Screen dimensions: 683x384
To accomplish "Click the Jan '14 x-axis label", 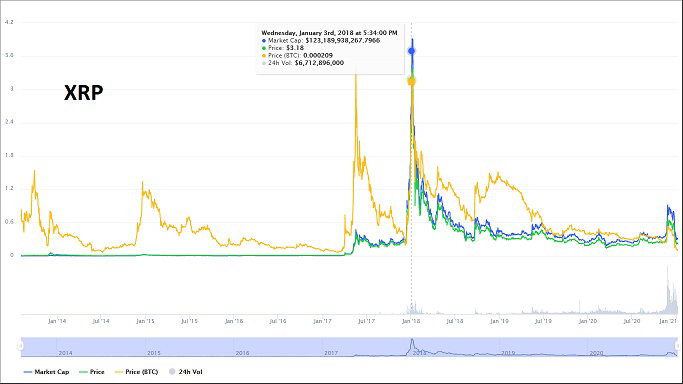I will pos(57,321).
